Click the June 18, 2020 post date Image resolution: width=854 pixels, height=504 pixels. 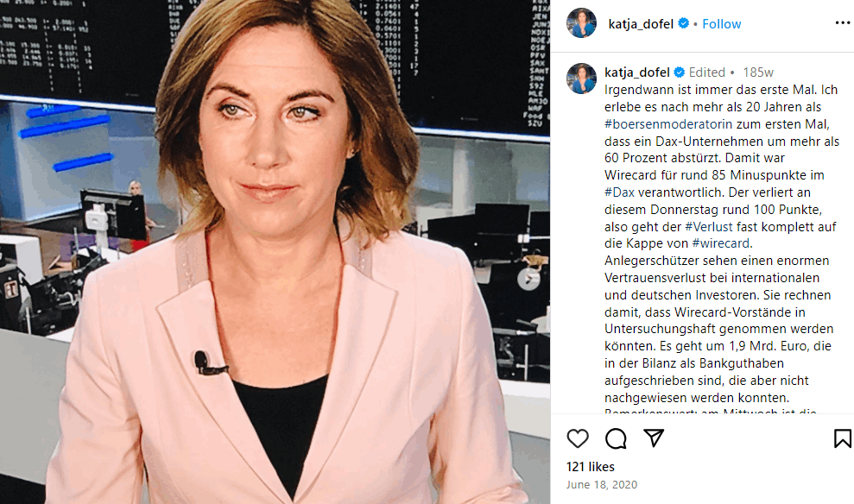tap(601, 484)
